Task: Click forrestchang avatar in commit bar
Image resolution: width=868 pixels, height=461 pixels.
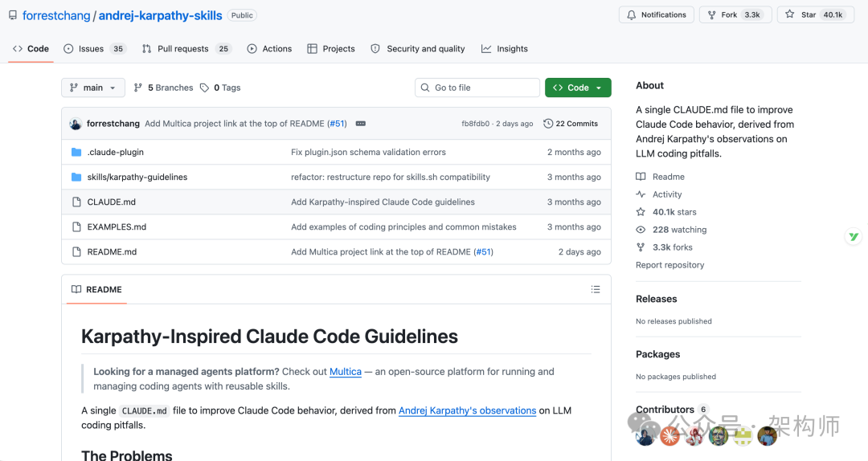Action: click(76, 124)
